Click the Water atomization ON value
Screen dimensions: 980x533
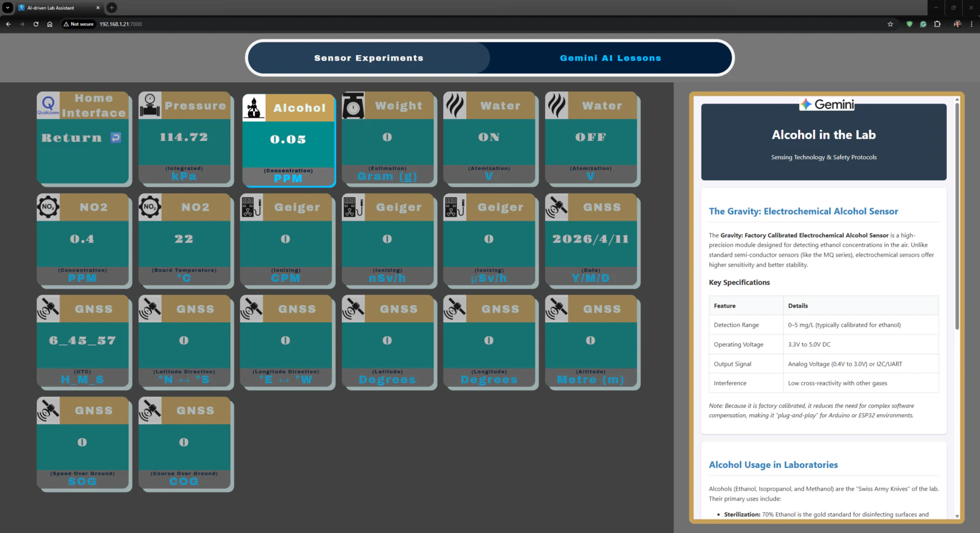[x=489, y=137]
